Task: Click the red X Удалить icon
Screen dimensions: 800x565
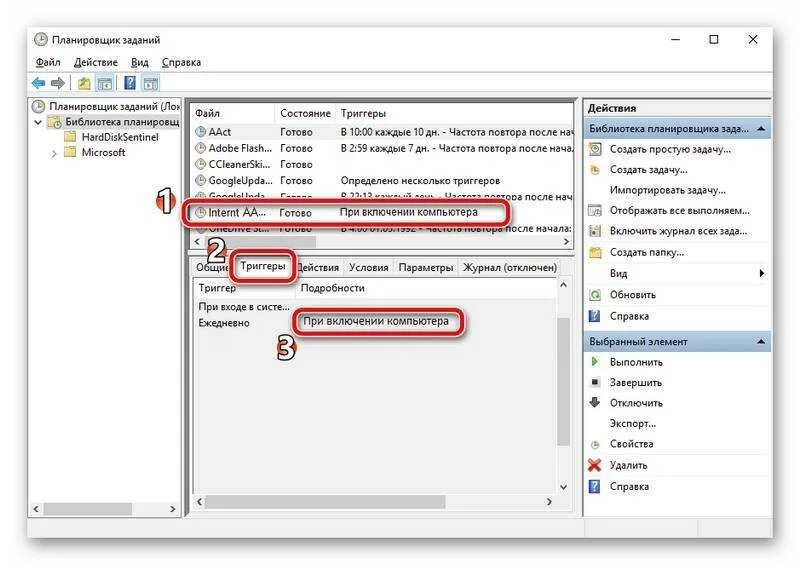Action: 595,465
